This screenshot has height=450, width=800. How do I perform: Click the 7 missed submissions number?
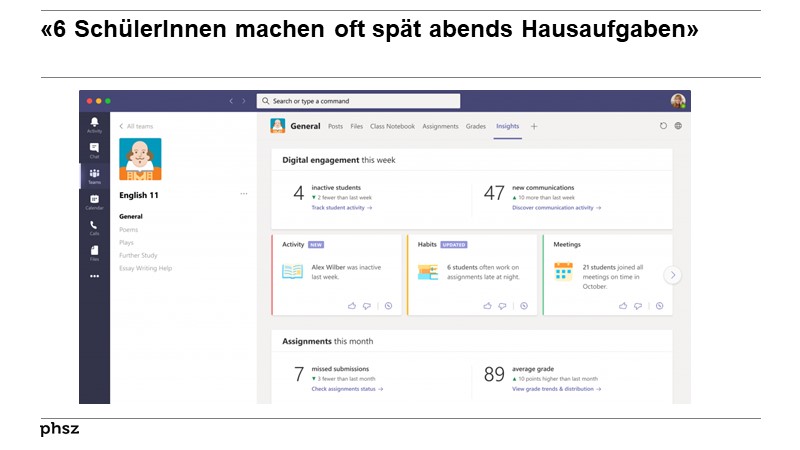[x=298, y=374]
